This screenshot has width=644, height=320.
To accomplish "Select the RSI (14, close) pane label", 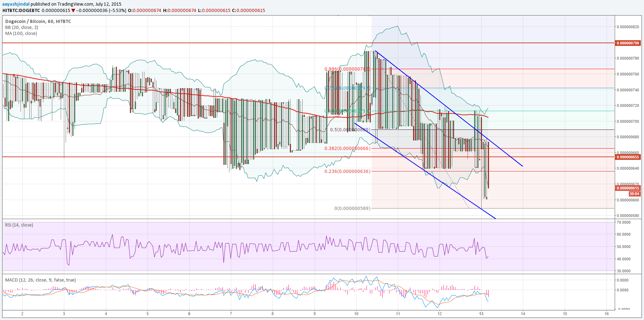I will (x=19, y=225).
